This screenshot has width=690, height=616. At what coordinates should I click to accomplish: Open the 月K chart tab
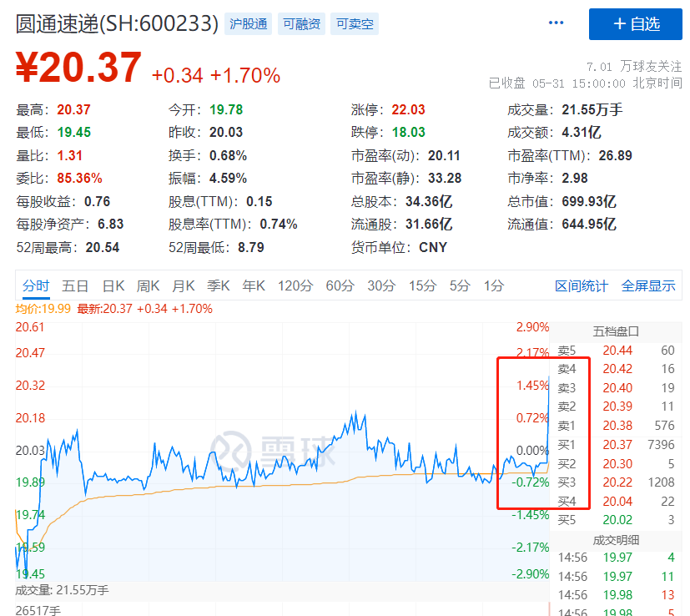(183, 286)
